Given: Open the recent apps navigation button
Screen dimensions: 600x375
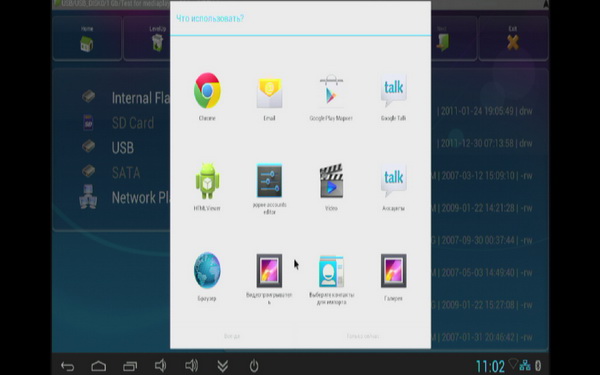Looking at the screenshot, I should click(x=130, y=366).
